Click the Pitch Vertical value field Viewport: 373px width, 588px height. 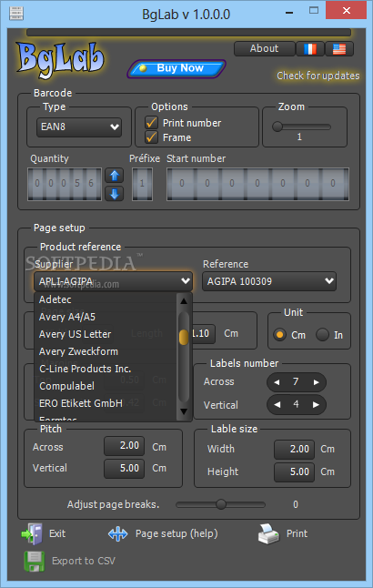click(x=124, y=469)
